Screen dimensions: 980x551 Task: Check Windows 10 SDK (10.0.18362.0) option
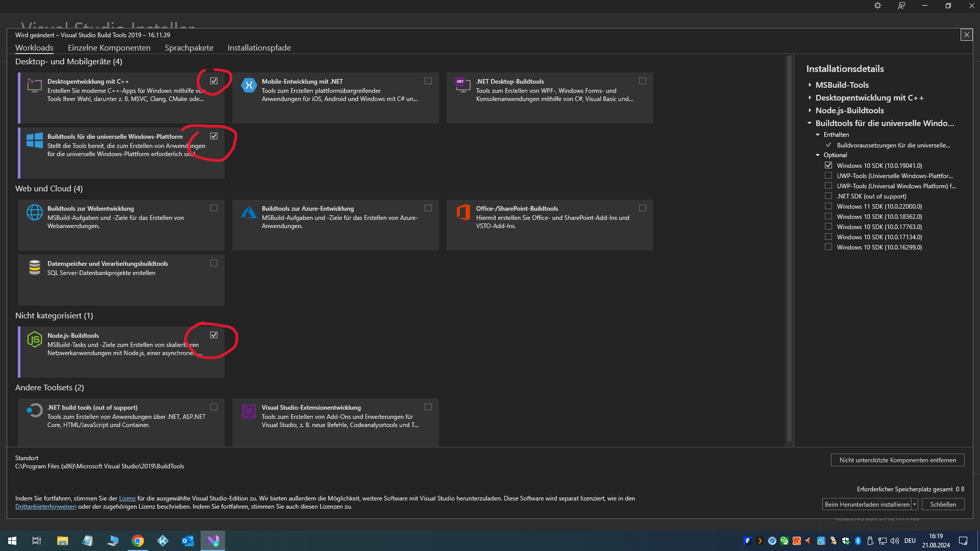click(x=828, y=216)
